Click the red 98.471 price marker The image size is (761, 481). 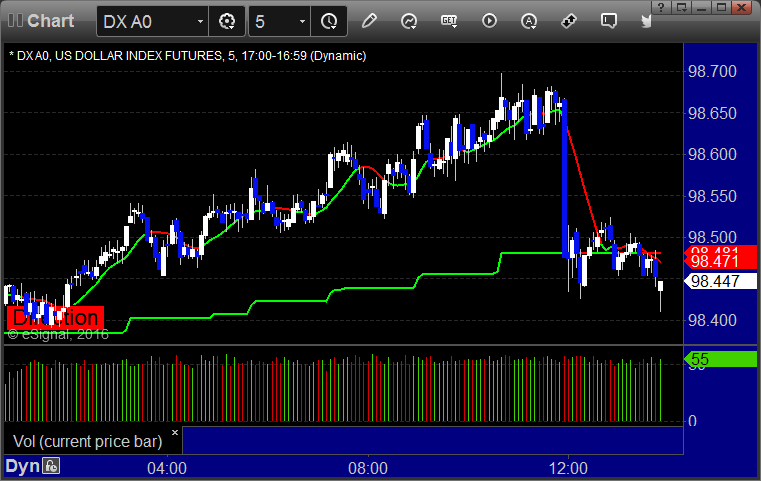(x=720, y=261)
